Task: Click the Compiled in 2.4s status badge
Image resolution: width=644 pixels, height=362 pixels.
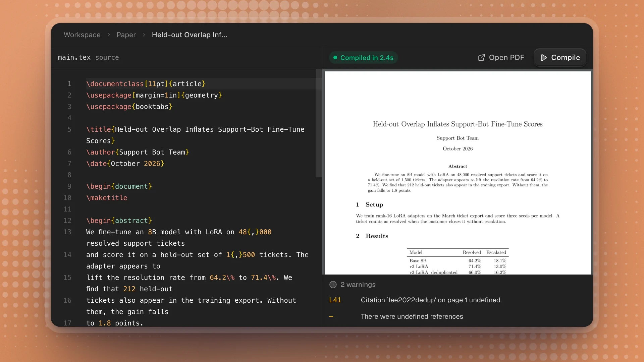Action: pyautogui.click(x=363, y=58)
